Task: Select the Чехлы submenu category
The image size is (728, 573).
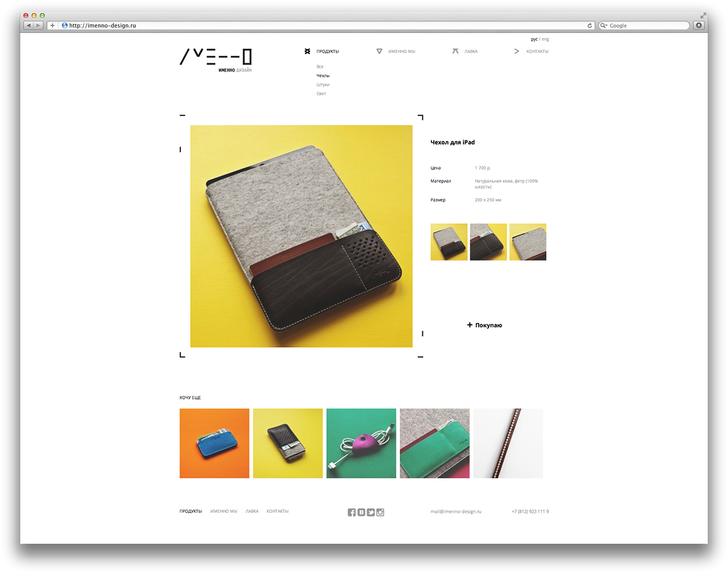Action: pyautogui.click(x=323, y=76)
